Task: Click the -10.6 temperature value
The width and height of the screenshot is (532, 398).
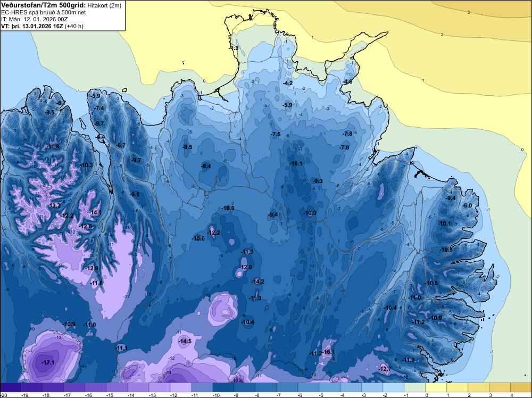Action: coord(198,238)
